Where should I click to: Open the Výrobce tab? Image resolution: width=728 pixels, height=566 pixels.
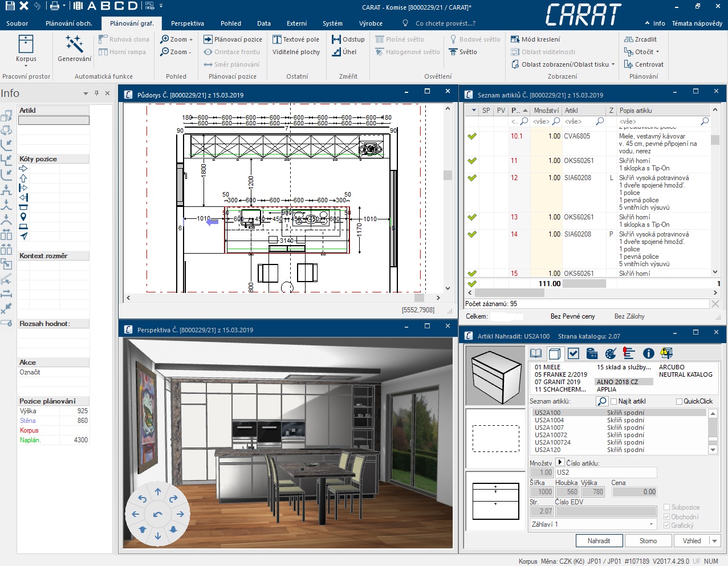pos(371,23)
